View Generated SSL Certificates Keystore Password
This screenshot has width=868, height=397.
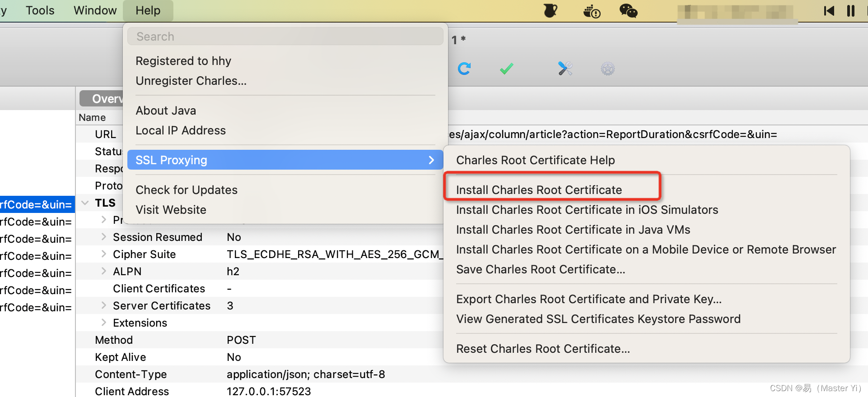point(647,319)
